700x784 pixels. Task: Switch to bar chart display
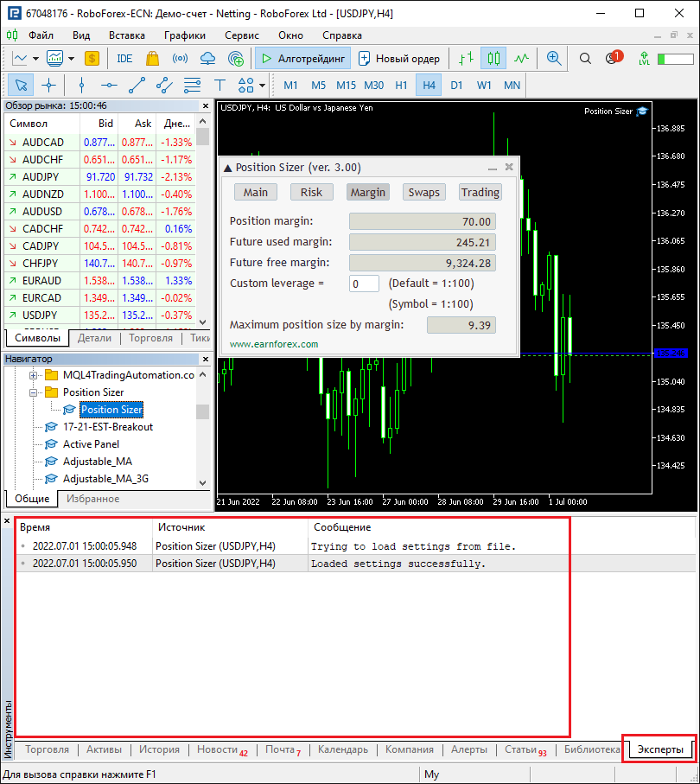(x=466, y=59)
